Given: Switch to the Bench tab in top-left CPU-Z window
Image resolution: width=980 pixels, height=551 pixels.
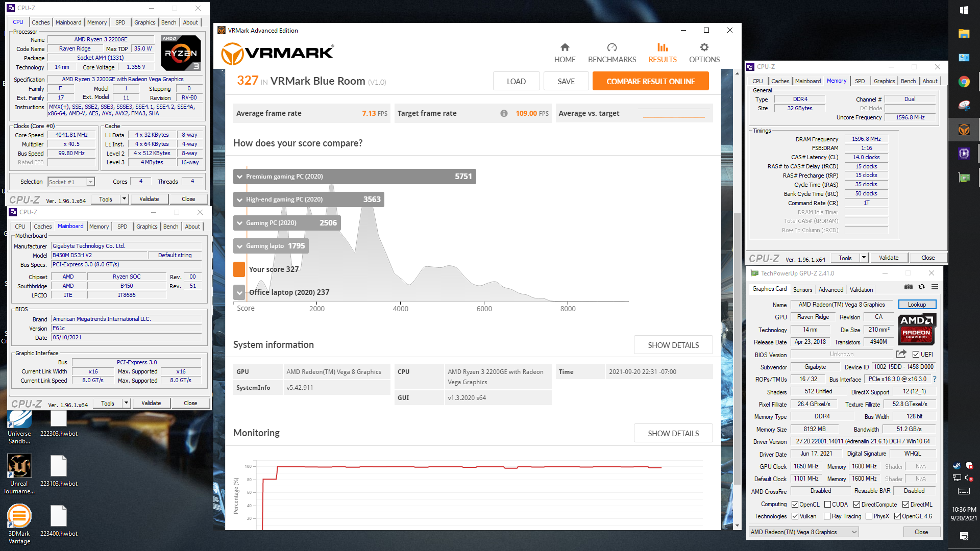Looking at the screenshot, I should pyautogui.click(x=168, y=22).
